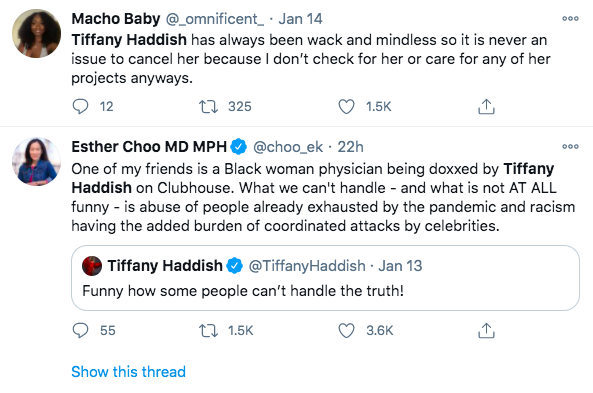Like Macho Baby's tweet about Tiffany Haddish
593x393 pixels.
pos(346,106)
